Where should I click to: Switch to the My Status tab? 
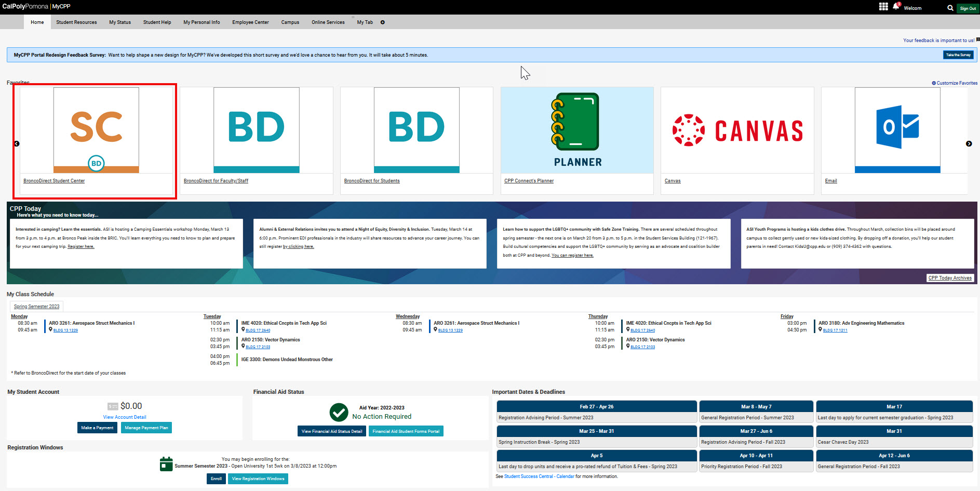[x=120, y=22]
